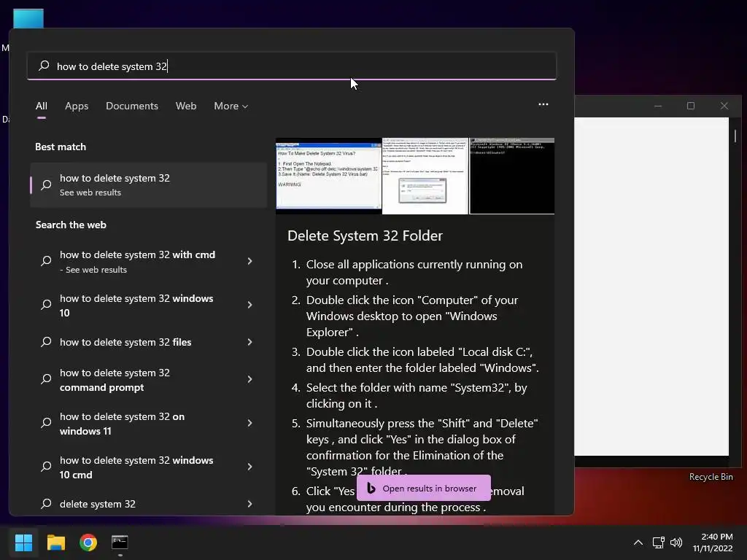Expand arrow for 'delete system 32' suggestion
The width and height of the screenshot is (747, 560).
tap(249, 504)
